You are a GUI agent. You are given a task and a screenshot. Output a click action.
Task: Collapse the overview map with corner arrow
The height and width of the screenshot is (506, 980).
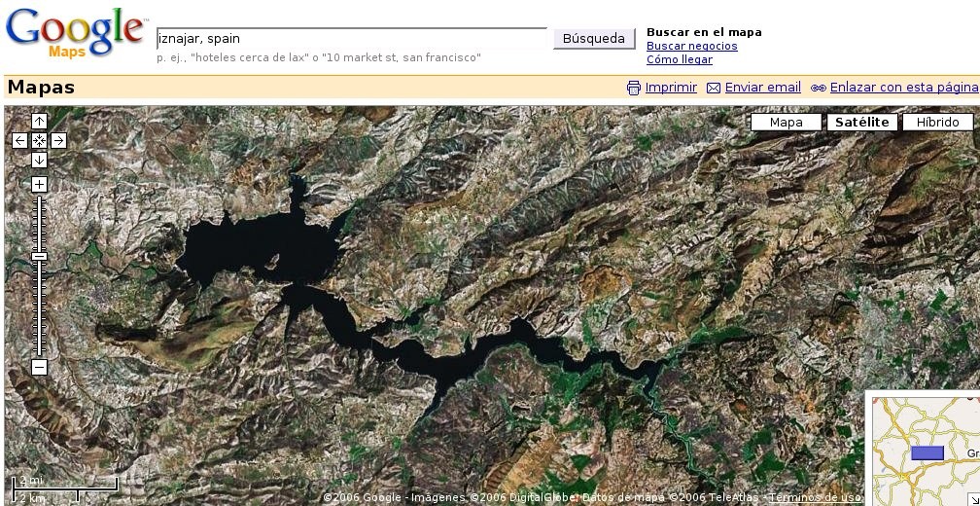pos(972,498)
